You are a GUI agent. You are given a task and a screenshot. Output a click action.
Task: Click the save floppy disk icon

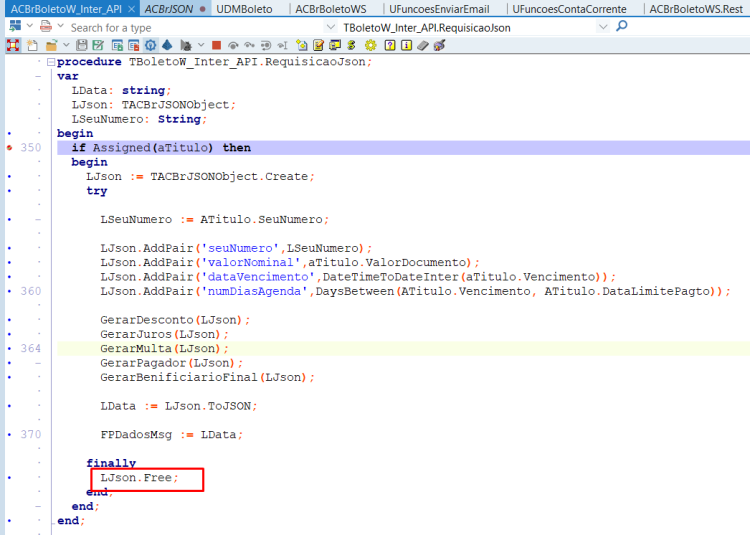tap(82, 45)
